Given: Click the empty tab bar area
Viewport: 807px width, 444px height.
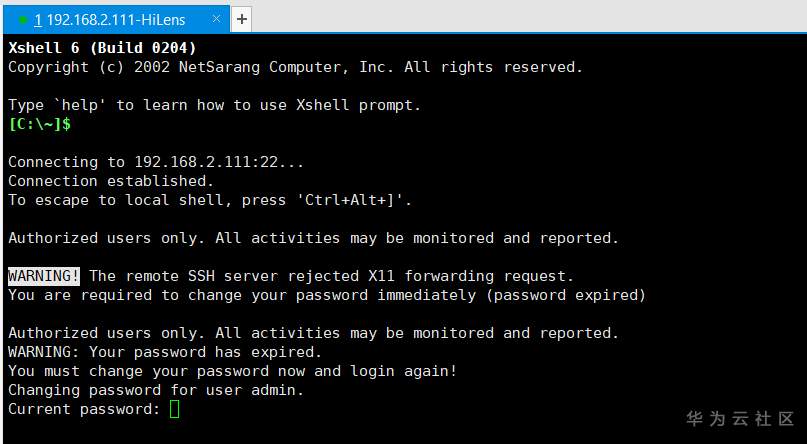Looking at the screenshot, I should coord(520,19).
